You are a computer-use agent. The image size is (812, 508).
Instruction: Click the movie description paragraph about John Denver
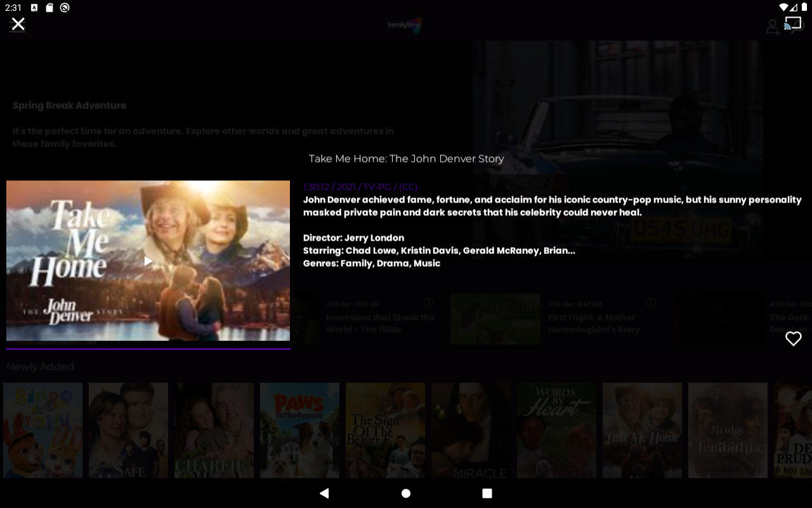point(552,206)
